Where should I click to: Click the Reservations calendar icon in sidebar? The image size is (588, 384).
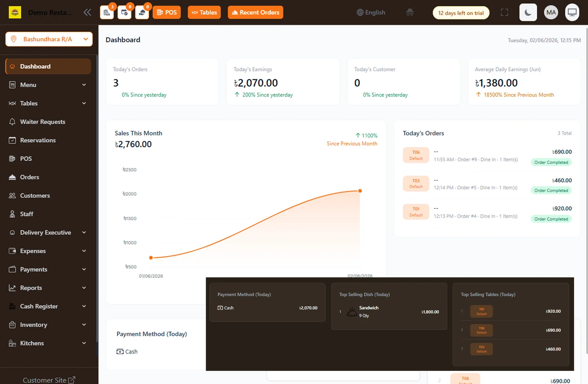pos(12,140)
